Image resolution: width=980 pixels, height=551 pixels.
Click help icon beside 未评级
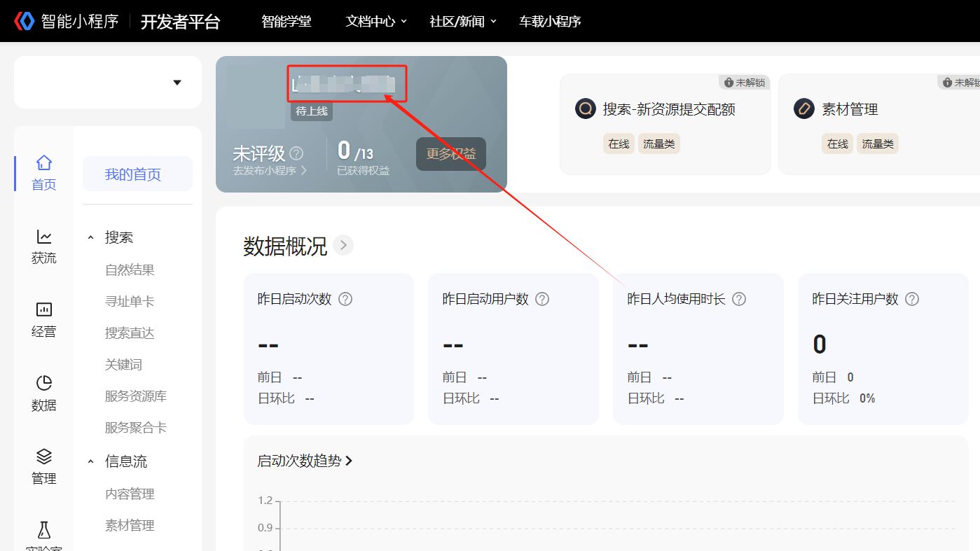296,153
